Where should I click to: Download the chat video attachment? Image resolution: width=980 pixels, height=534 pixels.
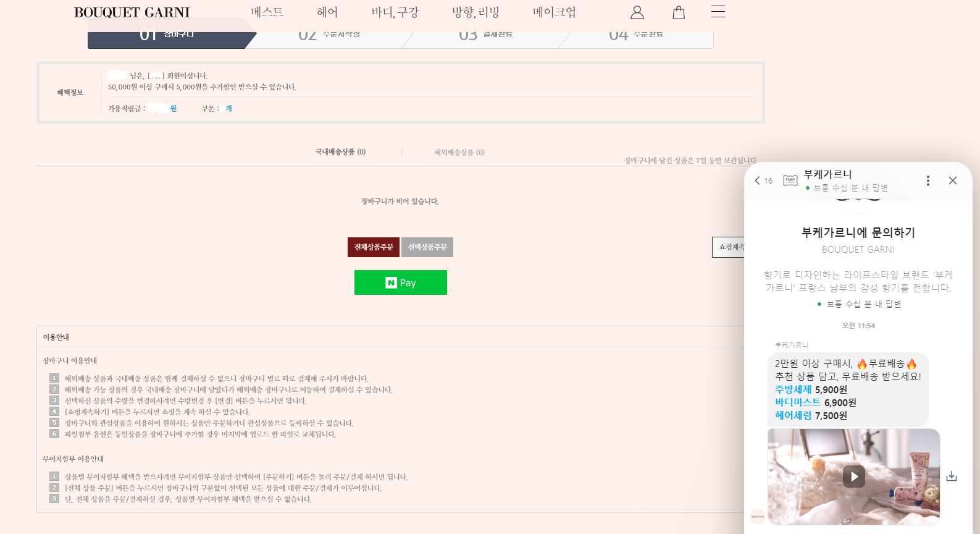click(952, 476)
